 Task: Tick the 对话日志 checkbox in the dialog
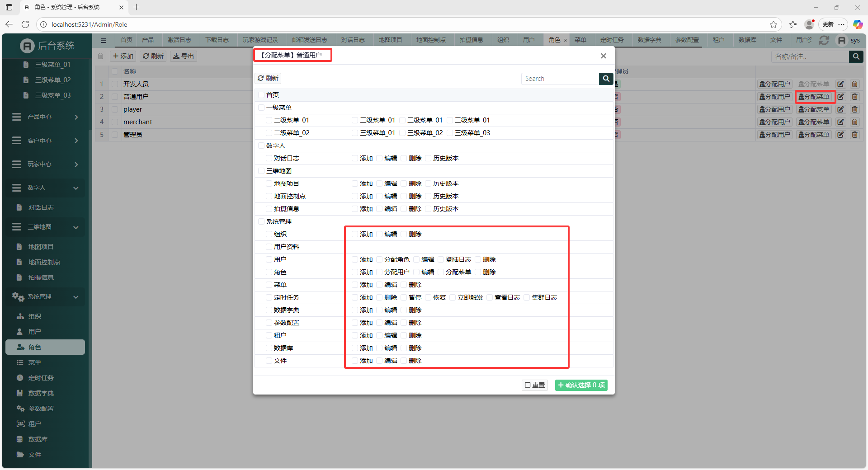tap(269, 158)
